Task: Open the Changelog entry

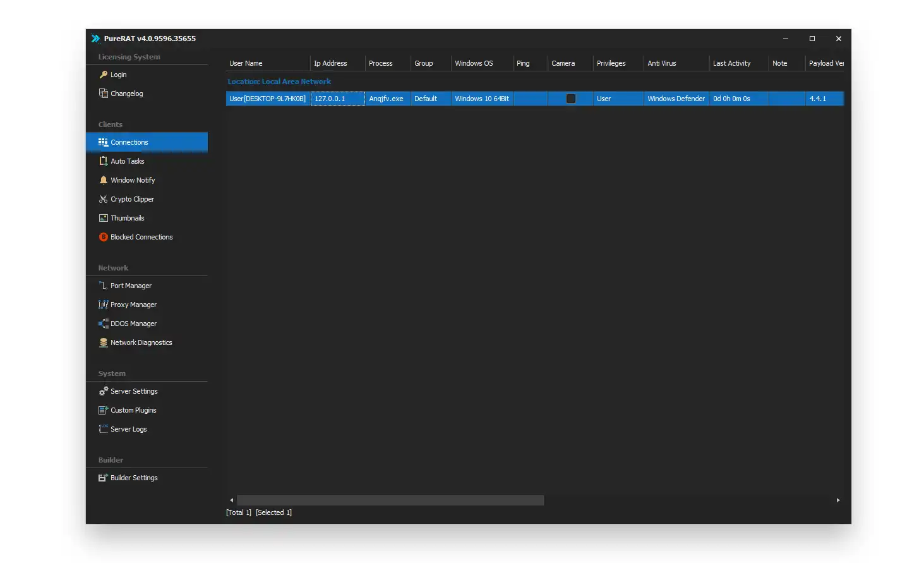Action: point(126,94)
